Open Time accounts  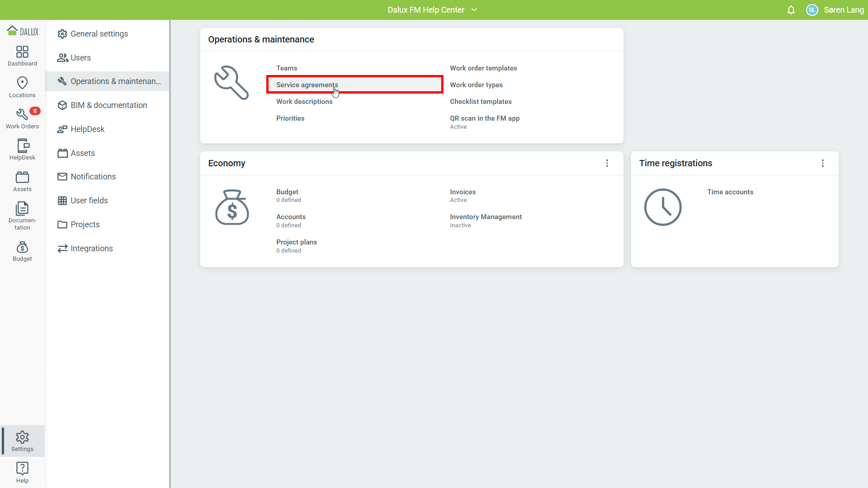[x=730, y=192]
